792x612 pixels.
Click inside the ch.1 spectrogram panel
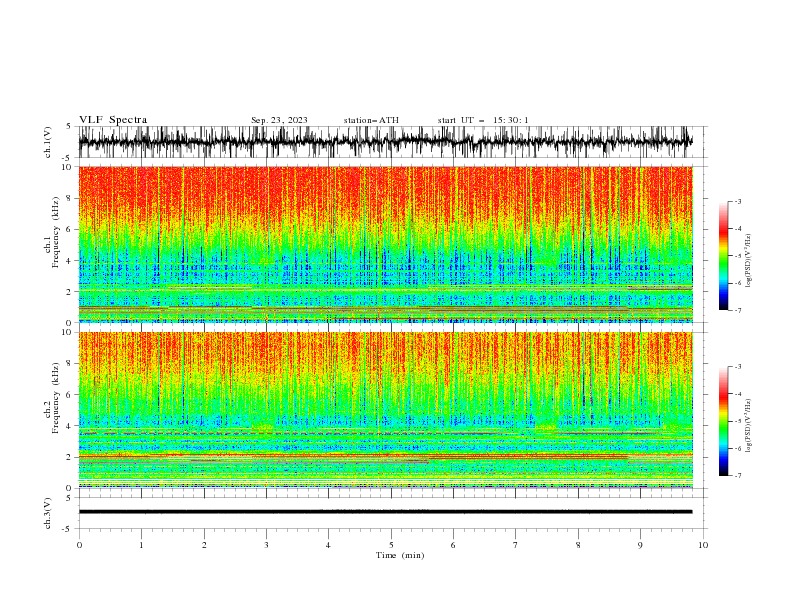[x=385, y=244]
